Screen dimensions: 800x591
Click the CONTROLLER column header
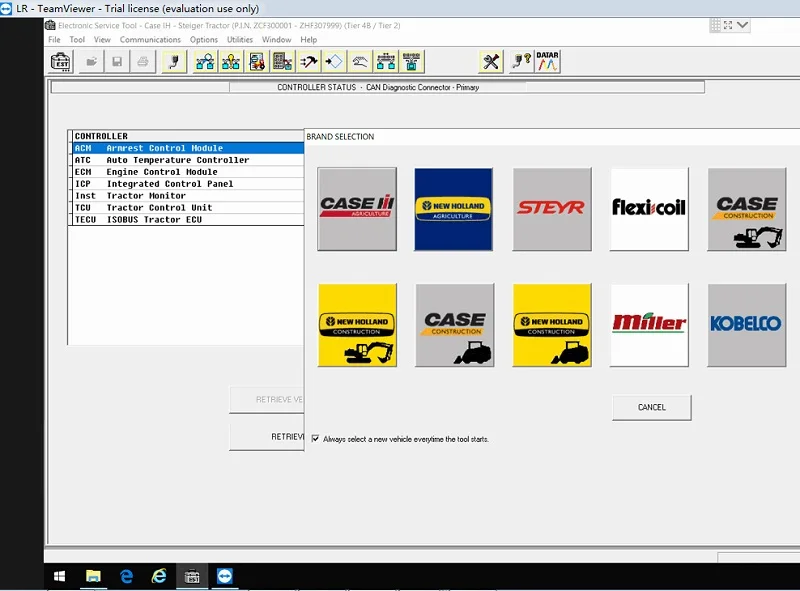click(188, 136)
